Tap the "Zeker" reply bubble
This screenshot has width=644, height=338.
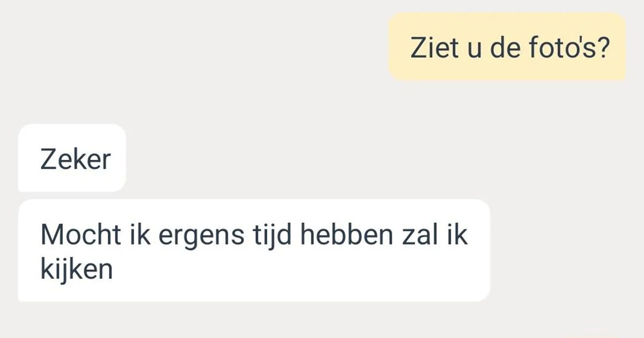[x=72, y=158]
